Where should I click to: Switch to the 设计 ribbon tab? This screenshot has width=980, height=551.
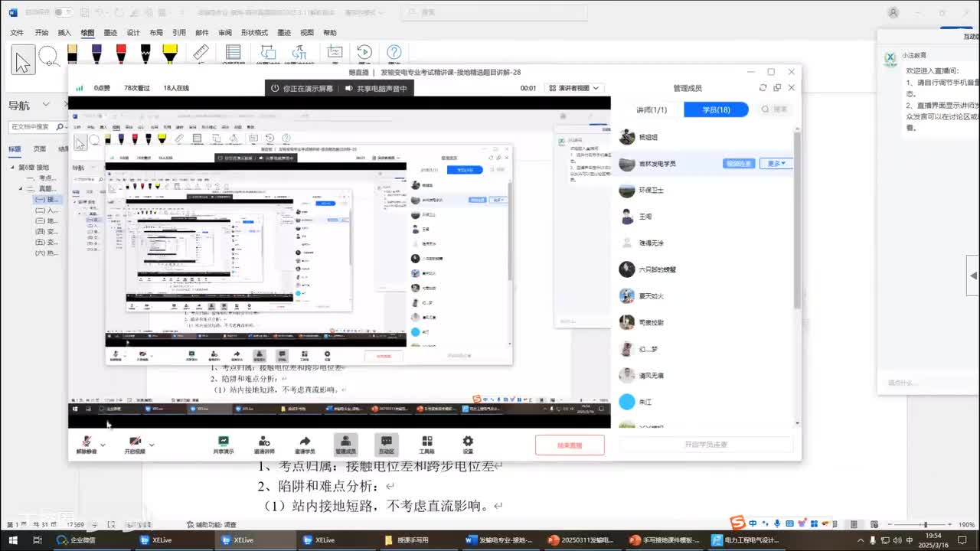(133, 33)
